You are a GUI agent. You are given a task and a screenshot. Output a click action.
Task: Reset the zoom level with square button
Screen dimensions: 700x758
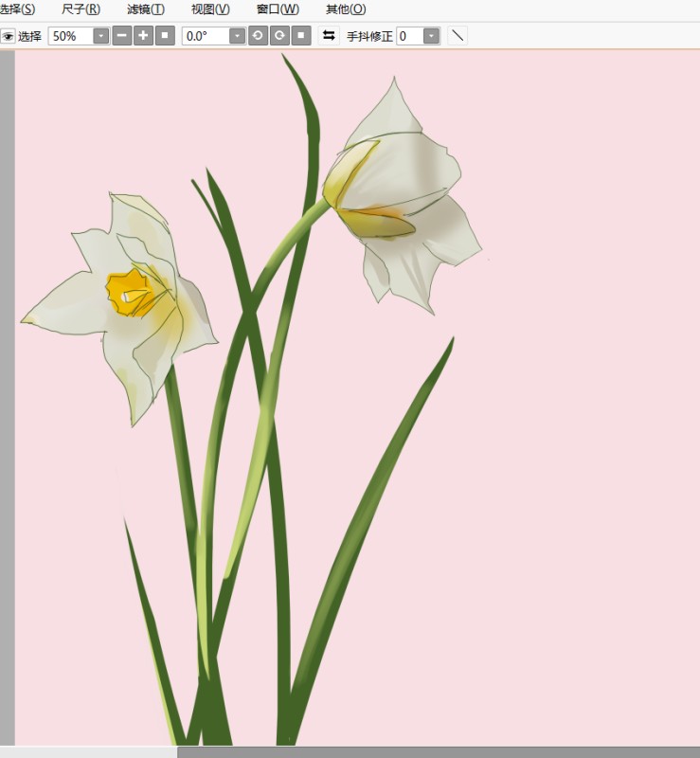(165, 36)
